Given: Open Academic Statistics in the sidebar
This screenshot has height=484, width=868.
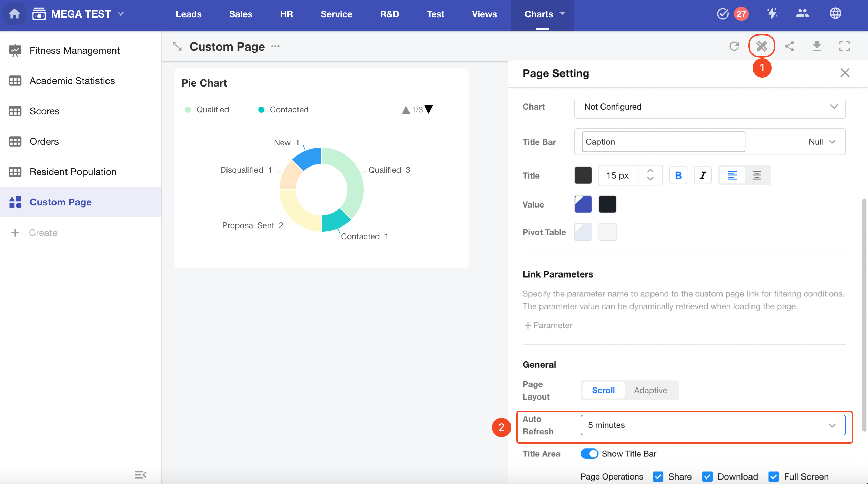Looking at the screenshot, I should [72, 81].
